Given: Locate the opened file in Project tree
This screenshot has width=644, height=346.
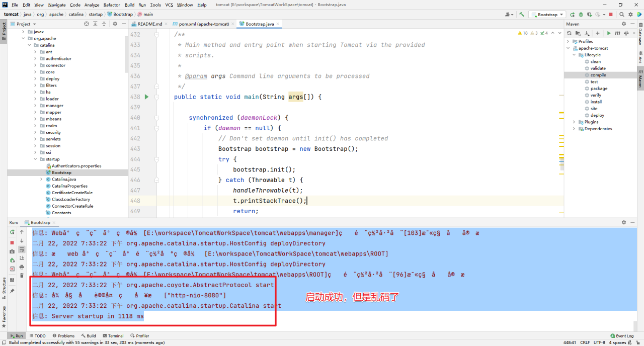Looking at the screenshot, I should pos(87,24).
